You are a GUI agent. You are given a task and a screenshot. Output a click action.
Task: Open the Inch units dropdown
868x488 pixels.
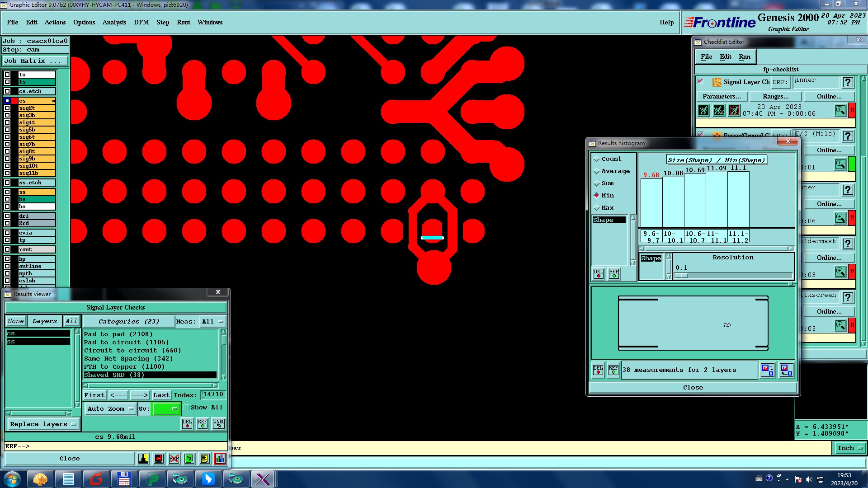(x=850, y=448)
